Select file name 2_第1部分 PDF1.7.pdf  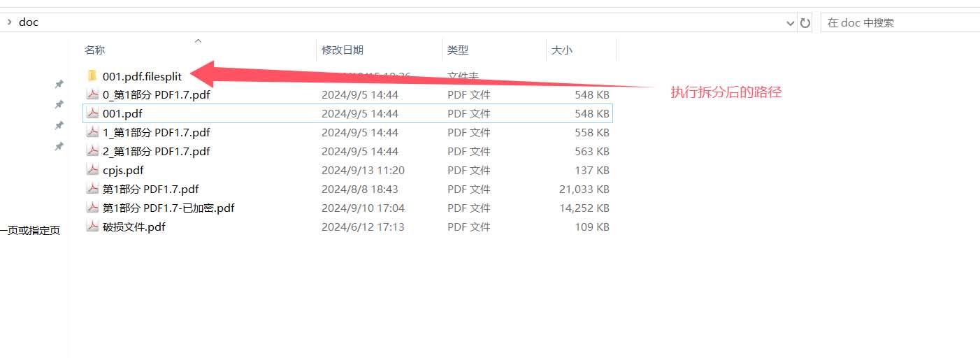click(157, 151)
